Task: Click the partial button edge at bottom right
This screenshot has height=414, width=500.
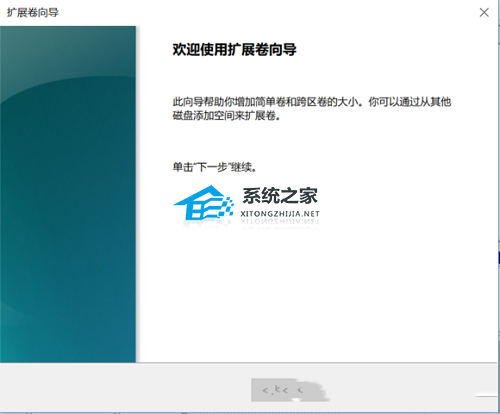Action: pos(487,396)
